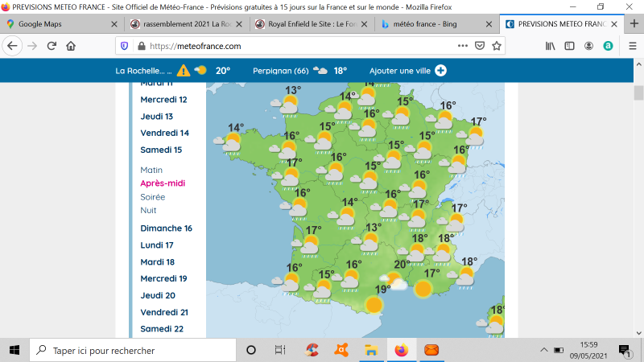Open tracking protection shield in address bar
The width and height of the screenshot is (644, 362).
point(125,46)
